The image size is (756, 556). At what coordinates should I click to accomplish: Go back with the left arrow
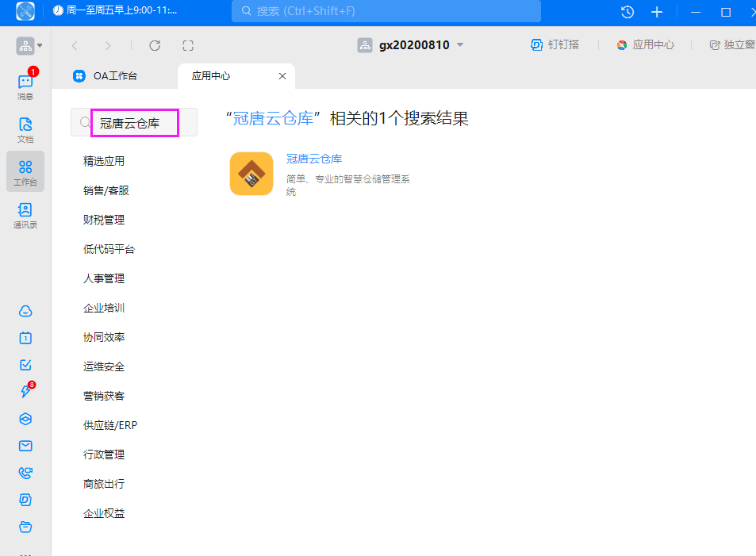(75, 45)
